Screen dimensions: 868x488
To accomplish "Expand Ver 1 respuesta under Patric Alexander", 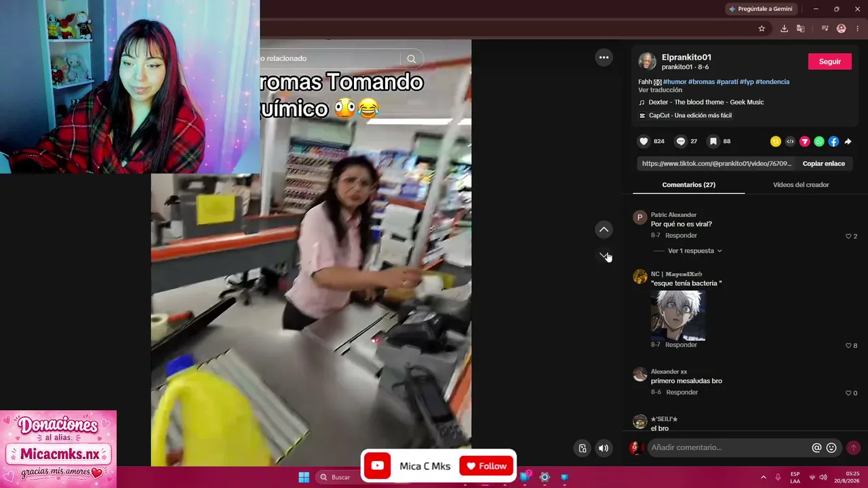I will [x=694, y=251].
